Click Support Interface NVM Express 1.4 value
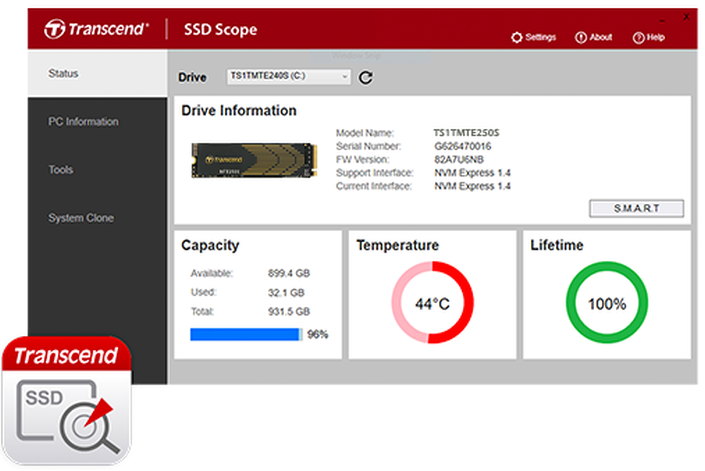The width and height of the screenshot is (705, 471). click(x=472, y=173)
